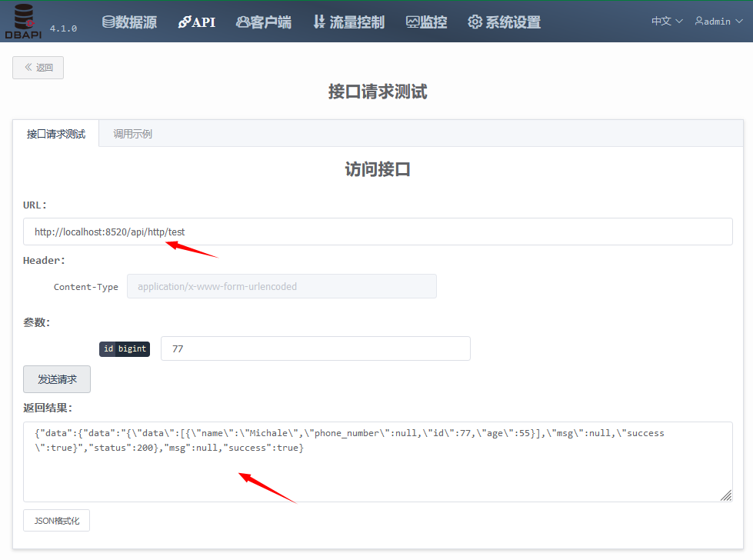Click the URL input field
Screen dimensions: 753x560
(x=377, y=231)
